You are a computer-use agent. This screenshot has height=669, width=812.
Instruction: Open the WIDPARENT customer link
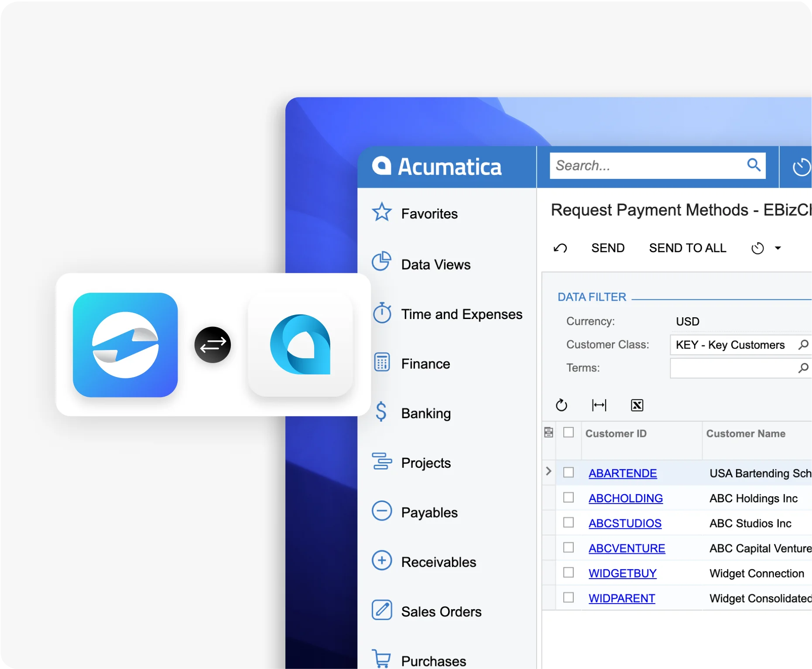tap(622, 598)
